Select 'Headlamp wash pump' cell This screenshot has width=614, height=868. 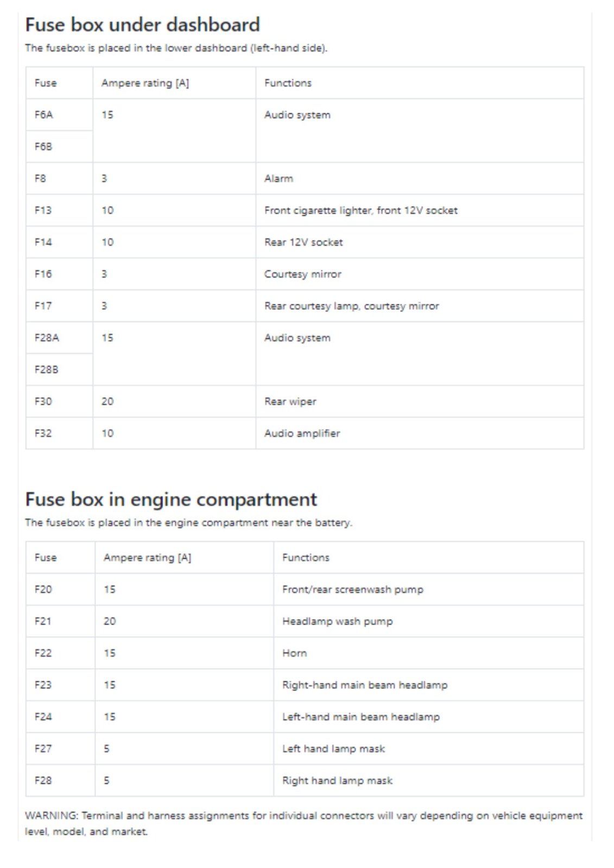[429, 621]
